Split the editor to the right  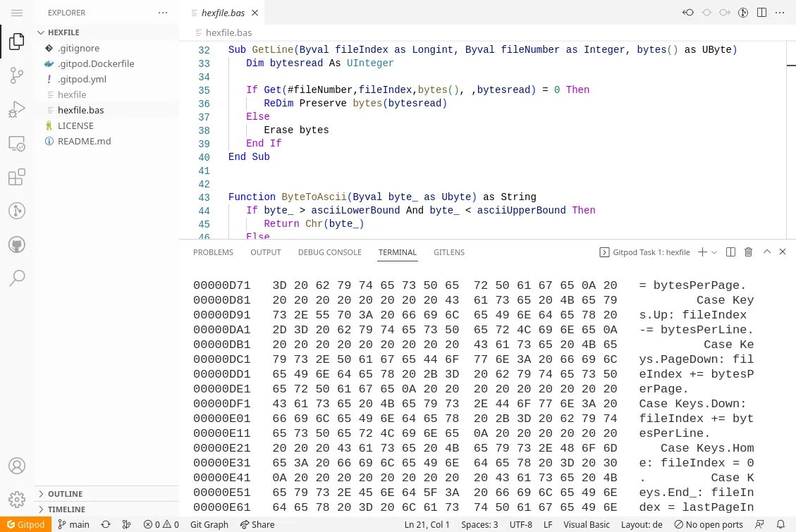(761, 12)
